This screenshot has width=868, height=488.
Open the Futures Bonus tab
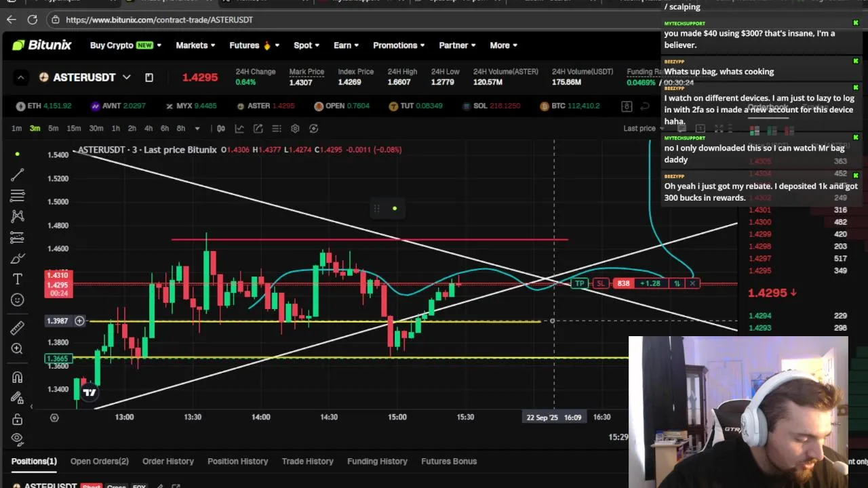[x=449, y=461]
